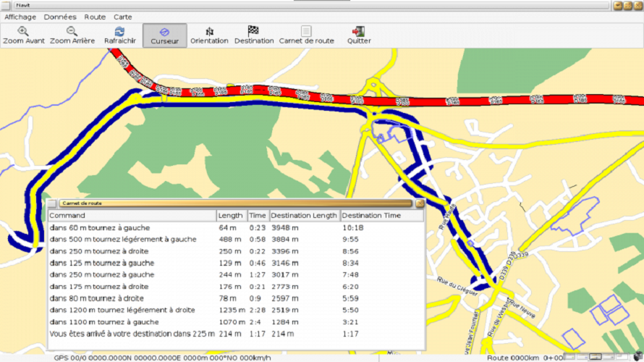Close the Carnet de route panel
The height and width of the screenshot is (362, 644).
coord(420,203)
